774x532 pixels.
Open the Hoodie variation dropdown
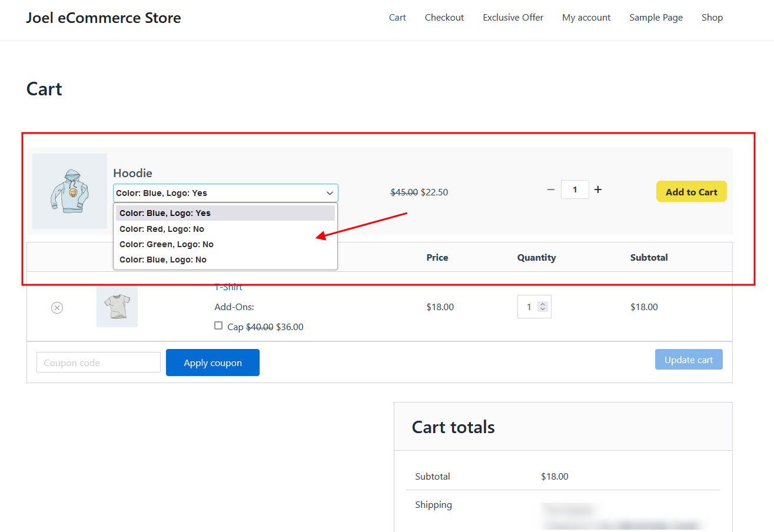(x=225, y=193)
